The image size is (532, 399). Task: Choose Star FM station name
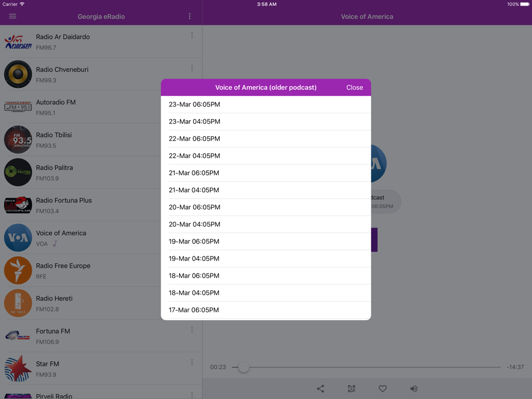[x=47, y=364]
